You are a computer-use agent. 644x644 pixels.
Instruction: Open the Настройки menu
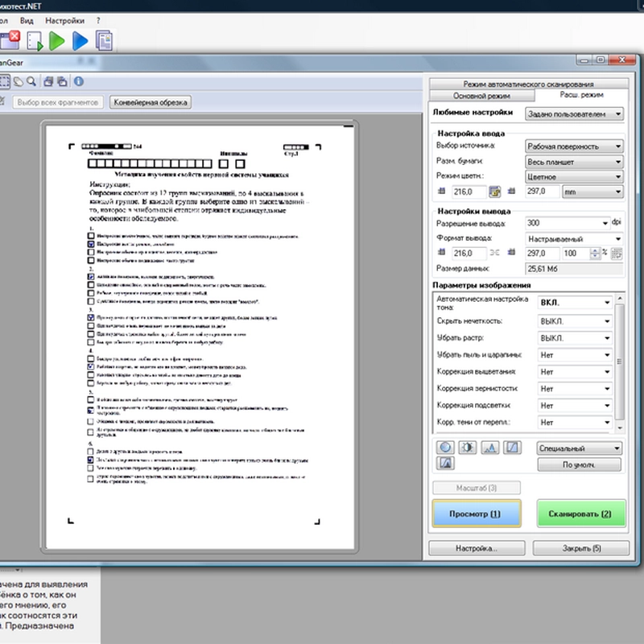(x=64, y=19)
